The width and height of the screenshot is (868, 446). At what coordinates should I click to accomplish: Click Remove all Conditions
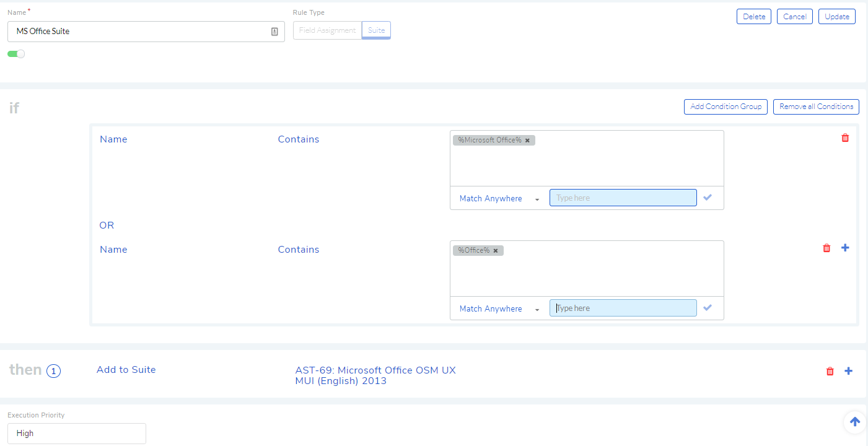(x=817, y=107)
